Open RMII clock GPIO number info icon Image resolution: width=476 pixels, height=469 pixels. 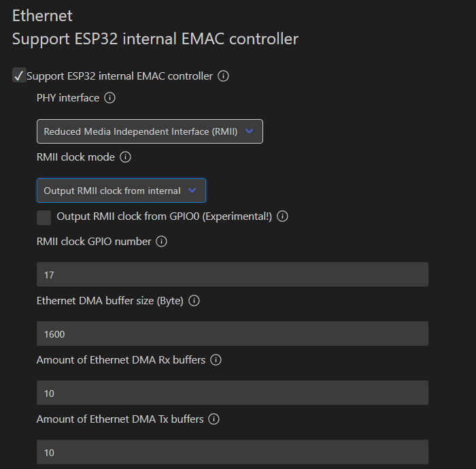[161, 242]
